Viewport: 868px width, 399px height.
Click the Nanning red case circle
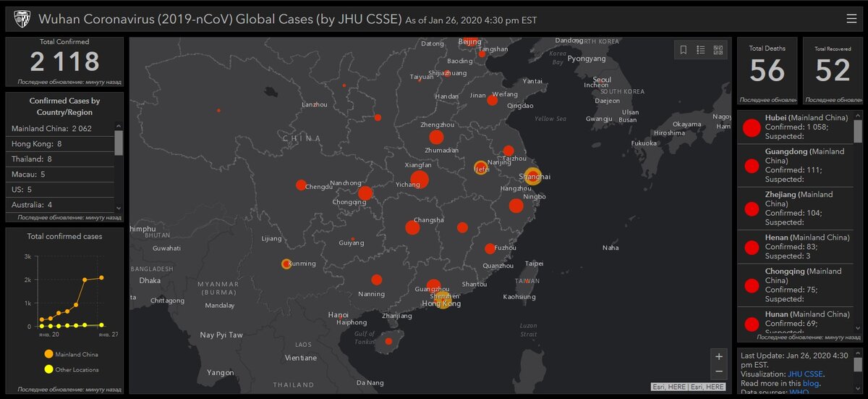coord(377,280)
